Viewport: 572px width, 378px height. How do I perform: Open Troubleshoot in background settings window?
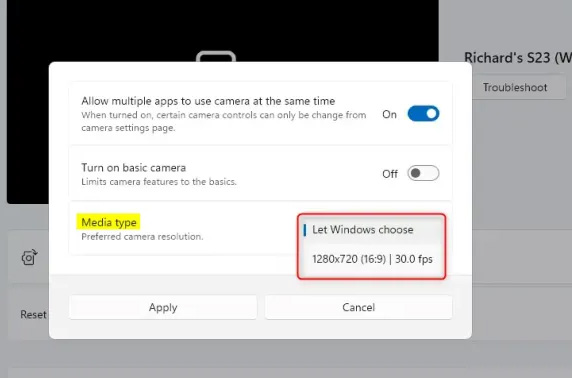(x=515, y=88)
